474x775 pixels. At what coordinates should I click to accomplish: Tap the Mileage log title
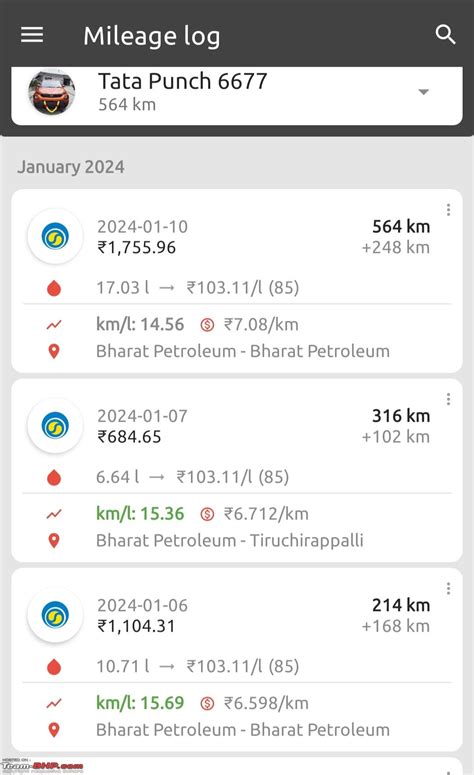tap(152, 37)
